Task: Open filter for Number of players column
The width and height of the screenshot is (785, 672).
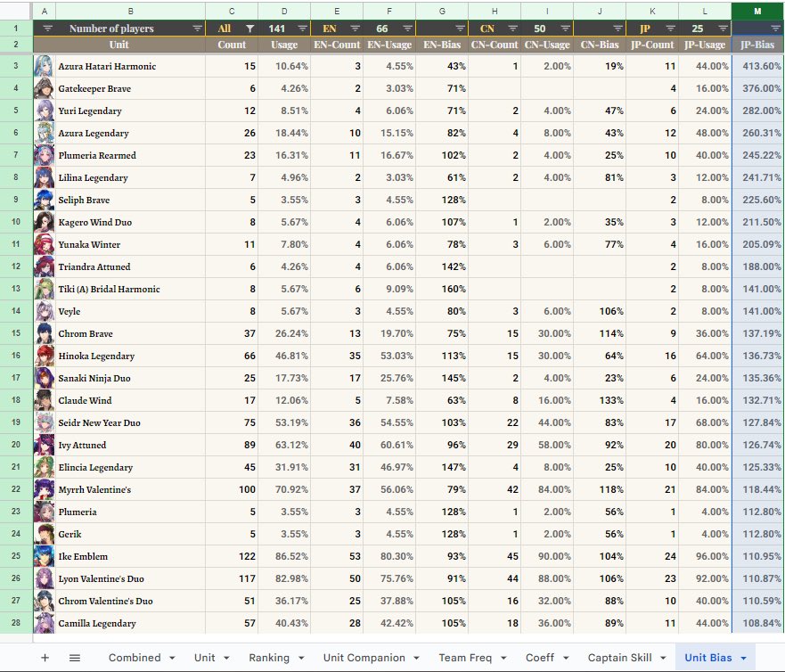Action: (x=197, y=29)
